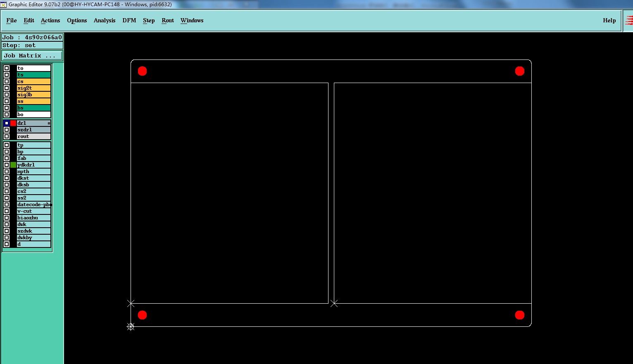
Task: Open the Actions menu
Action: [x=50, y=20]
